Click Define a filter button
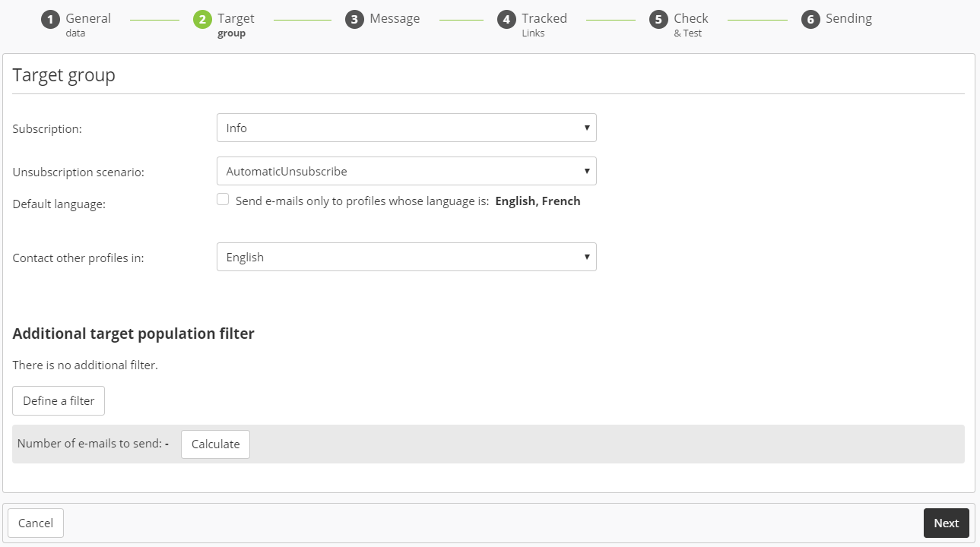The height and width of the screenshot is (547, 980). click(x=59, y=400)
